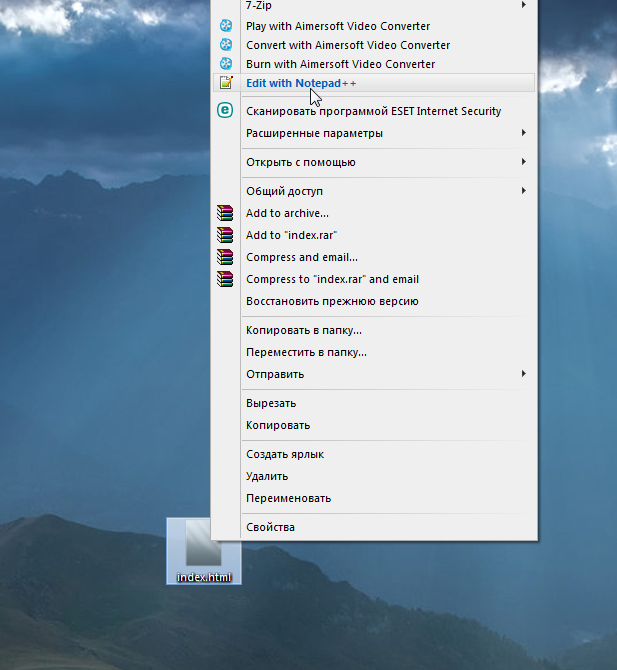Select Восстановить прежнюю версию
The width and height of the screenshot is (617, 670).
click(x=374, y=301)
